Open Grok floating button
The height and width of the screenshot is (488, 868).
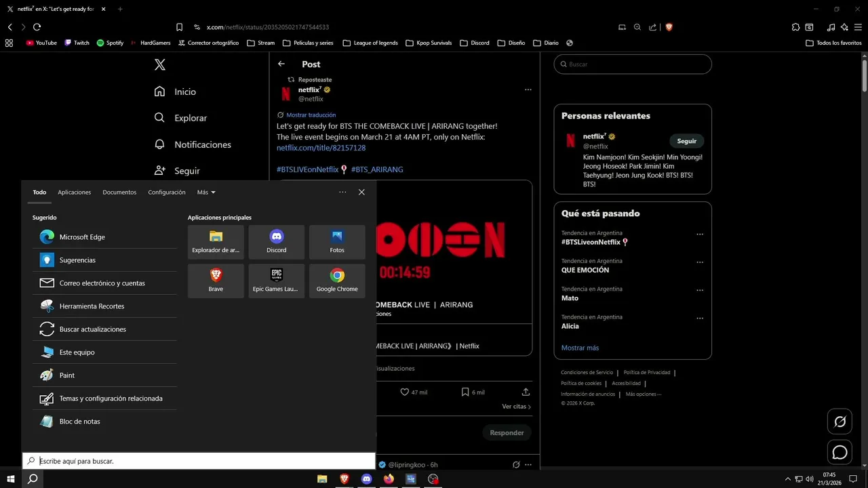click(x=840, y=422)
